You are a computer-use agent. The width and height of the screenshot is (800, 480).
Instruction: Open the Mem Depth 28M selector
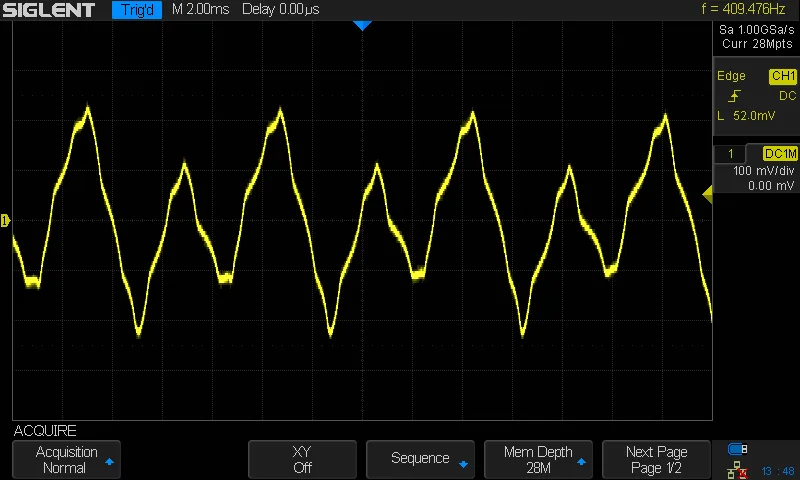coord(538,460)
